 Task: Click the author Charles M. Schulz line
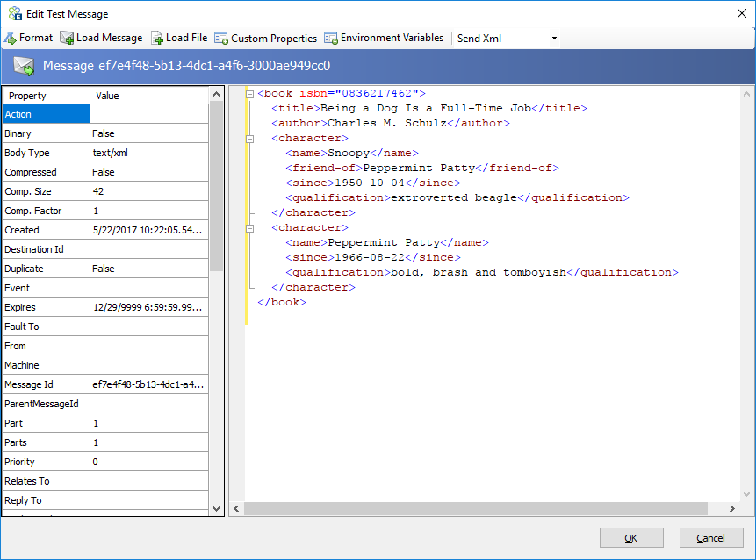pos(391,124)
